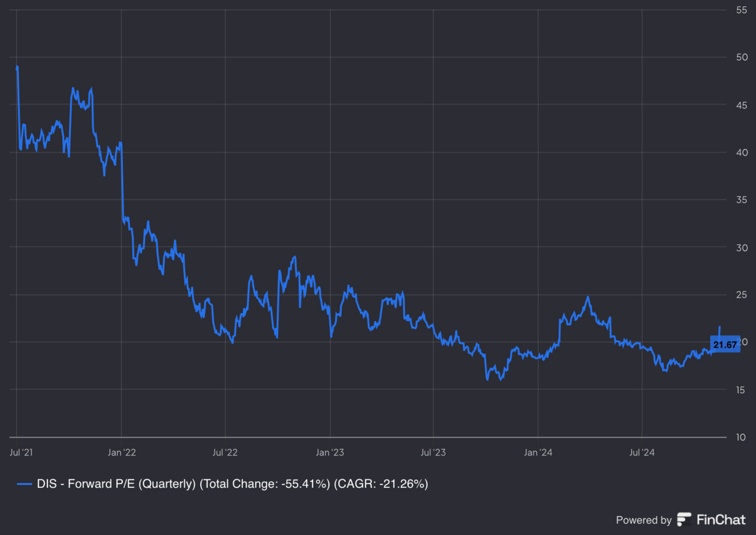
Task: Click the Jul '22 x-axis label
Action: 225,452
